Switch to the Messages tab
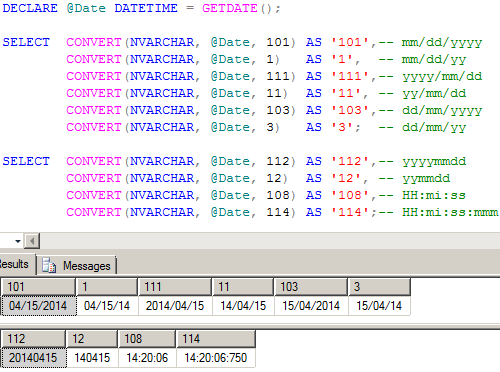 pos(76,265)
